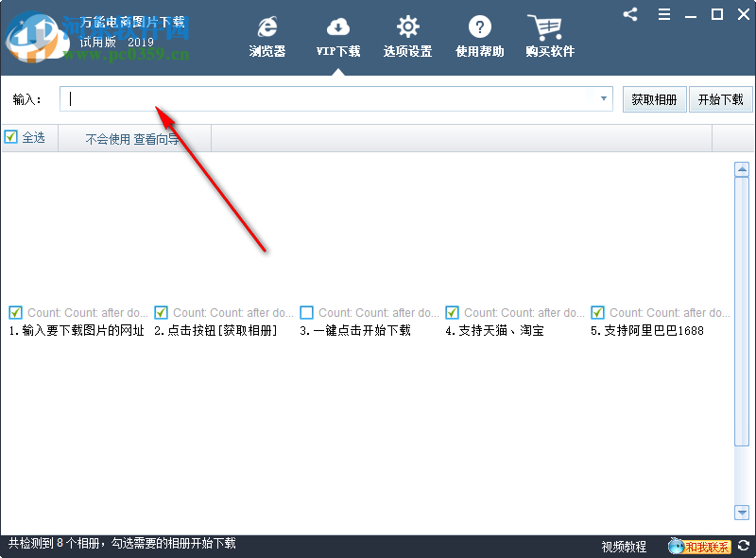Select text 3. 一键点击开始下载
Image resolution: width=756 pixels, height=558 pixels.
[355, 331]
